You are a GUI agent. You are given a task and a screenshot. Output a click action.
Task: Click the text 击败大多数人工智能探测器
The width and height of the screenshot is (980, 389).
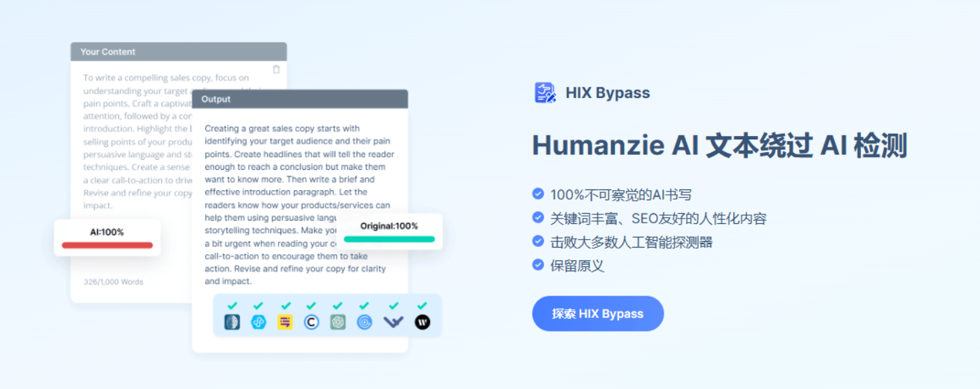pyautogui.click(x=631, y=242)
